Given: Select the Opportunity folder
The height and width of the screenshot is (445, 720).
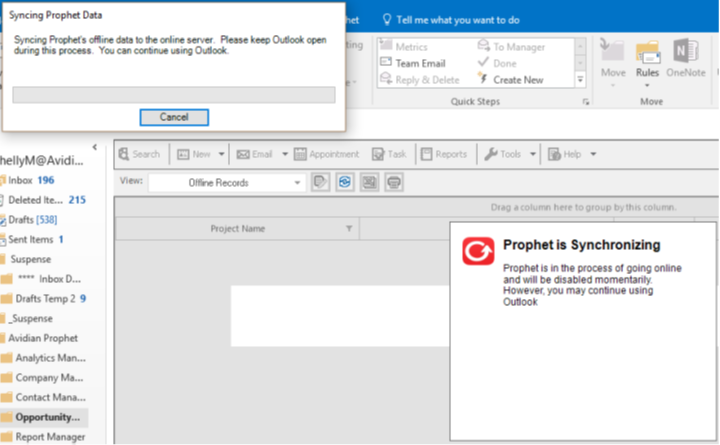Looking at the screenshot, I should point(44,417).
